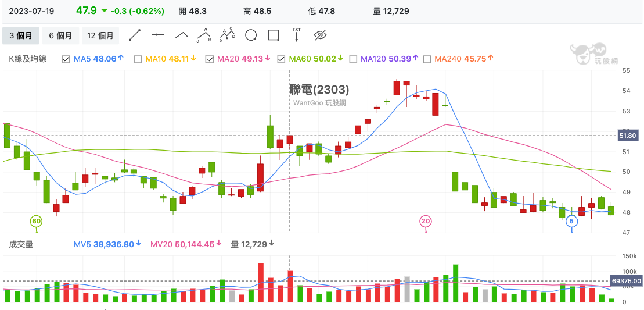This screenshot has height=310, width=644.
Task: Click the MA60 value 50.02
Action: pos(325,59)
